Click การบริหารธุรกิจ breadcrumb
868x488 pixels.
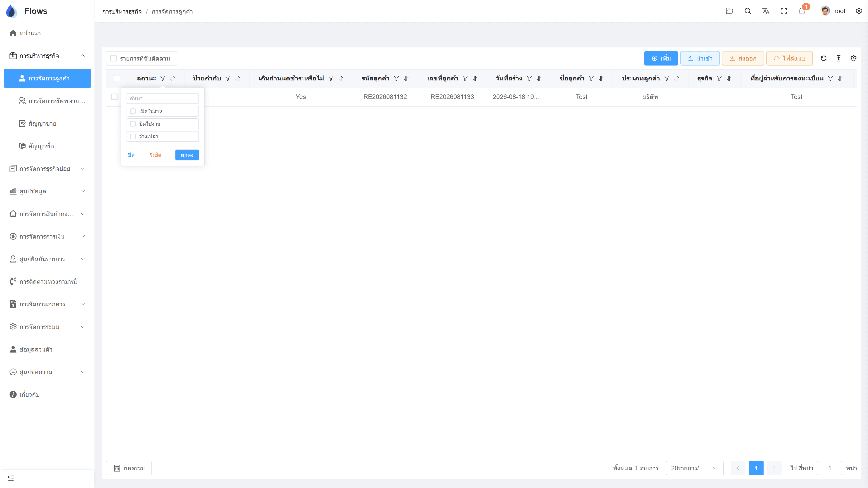pyautogui.click(x=122, y=12)
